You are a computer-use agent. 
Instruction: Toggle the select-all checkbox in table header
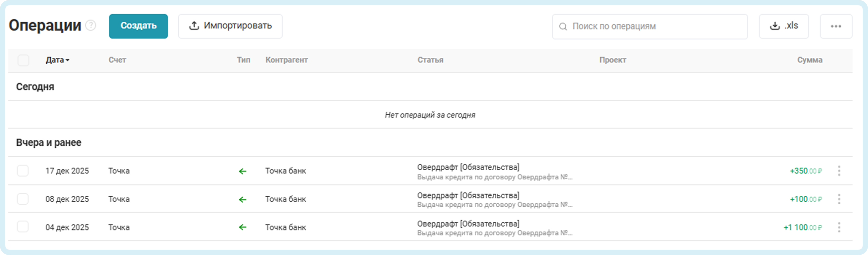pos(23,60)
